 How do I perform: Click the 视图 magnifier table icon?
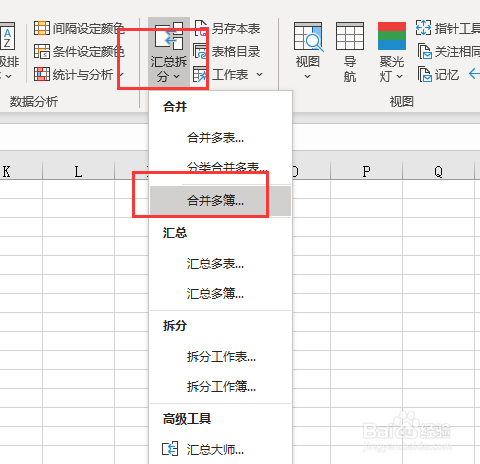(308, 37)
